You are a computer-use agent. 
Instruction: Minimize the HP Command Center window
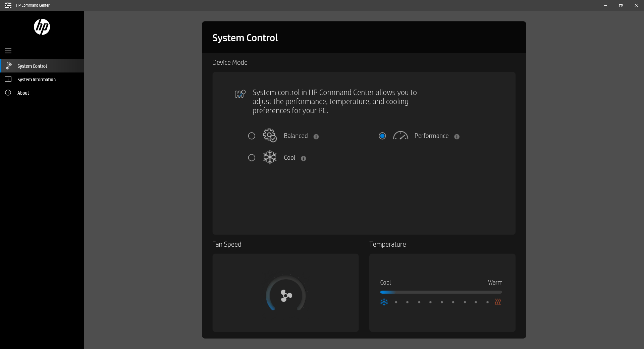point(605,5)
